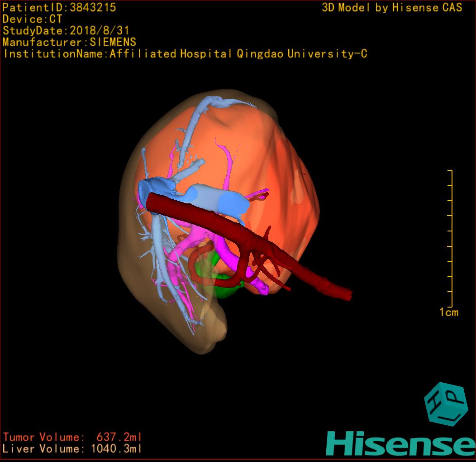Click the StudyDate:2018/8/31 text
This screenshot has width=476, height=462.
click(66, 30)
